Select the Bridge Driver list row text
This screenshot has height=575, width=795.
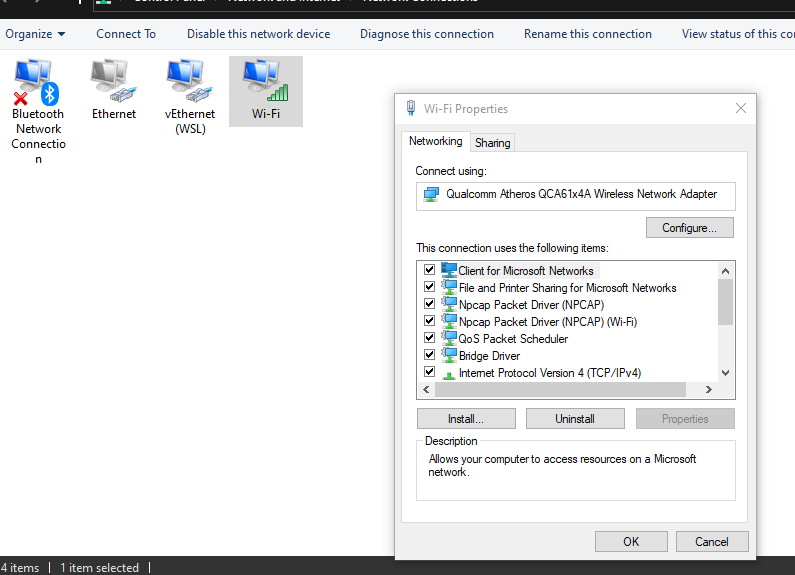pyautogui.click(x=489, y=356)
